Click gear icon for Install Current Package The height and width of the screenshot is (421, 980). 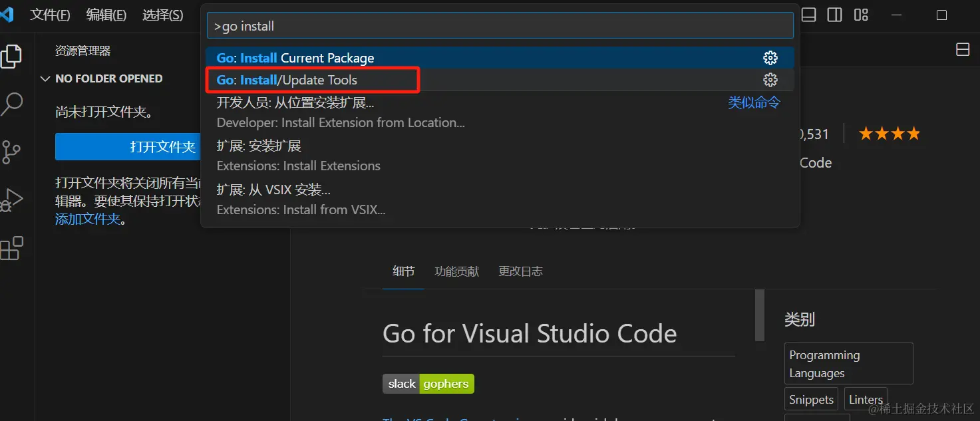[x=770, y=58]
